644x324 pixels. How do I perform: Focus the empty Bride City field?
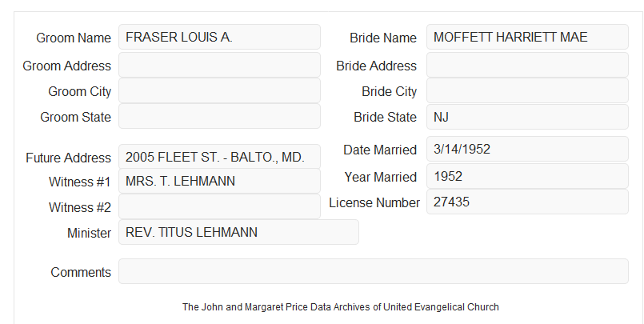coord(527,90)
